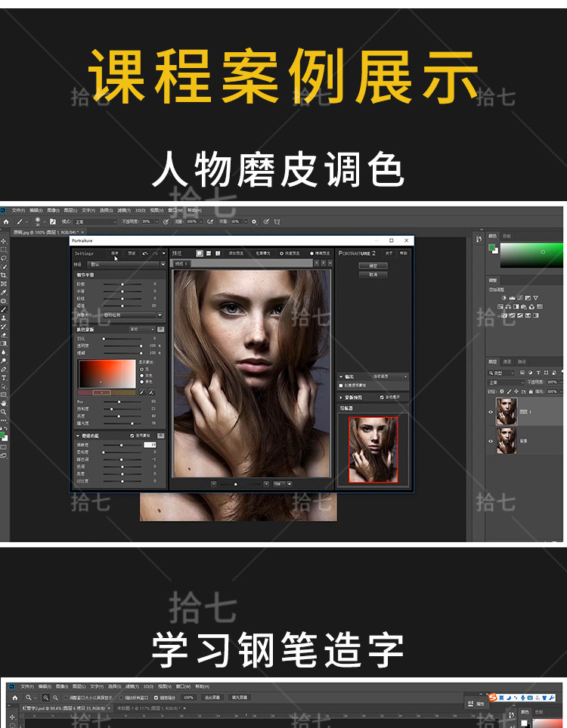Select the Hand tool

(4, 404)
